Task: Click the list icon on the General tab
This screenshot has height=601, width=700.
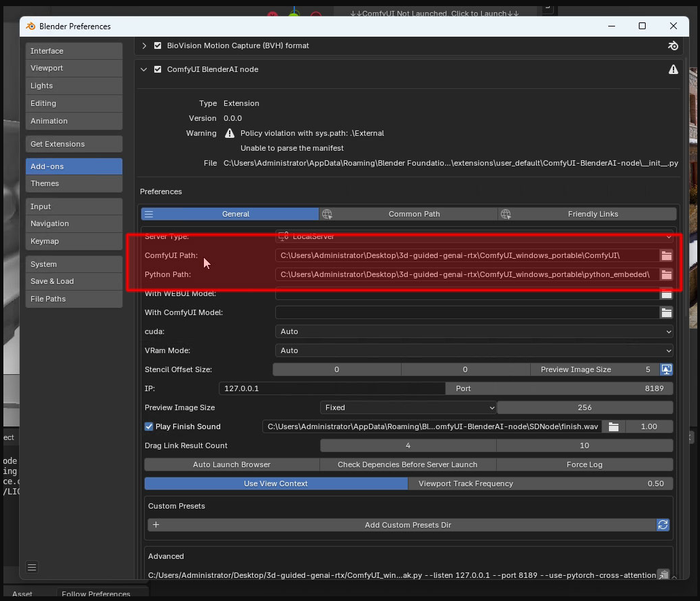Action: pos(149,214)
